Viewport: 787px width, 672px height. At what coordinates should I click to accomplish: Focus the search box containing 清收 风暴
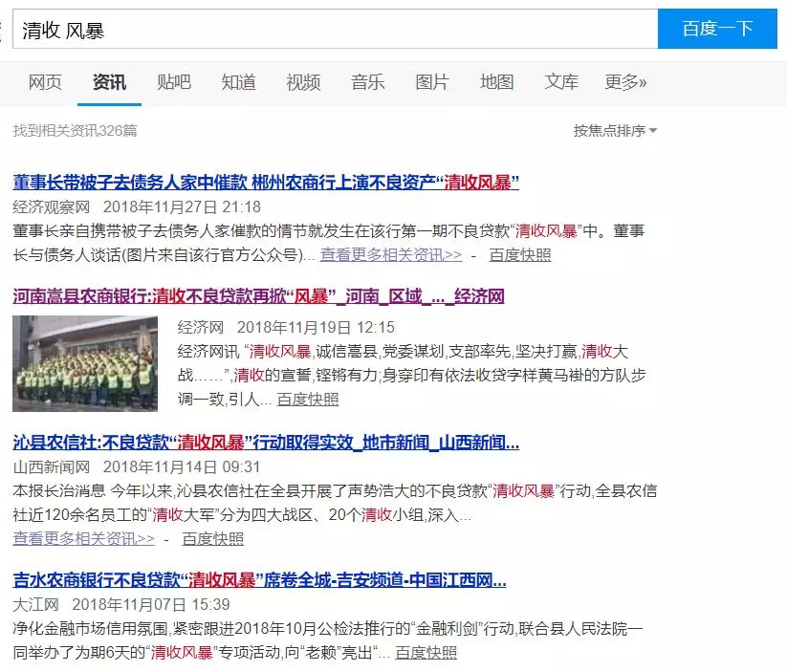tap(335, 29)
